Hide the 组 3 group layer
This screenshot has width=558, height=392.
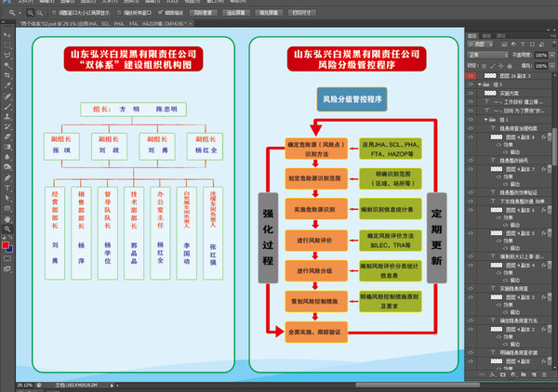pos(471,85)
